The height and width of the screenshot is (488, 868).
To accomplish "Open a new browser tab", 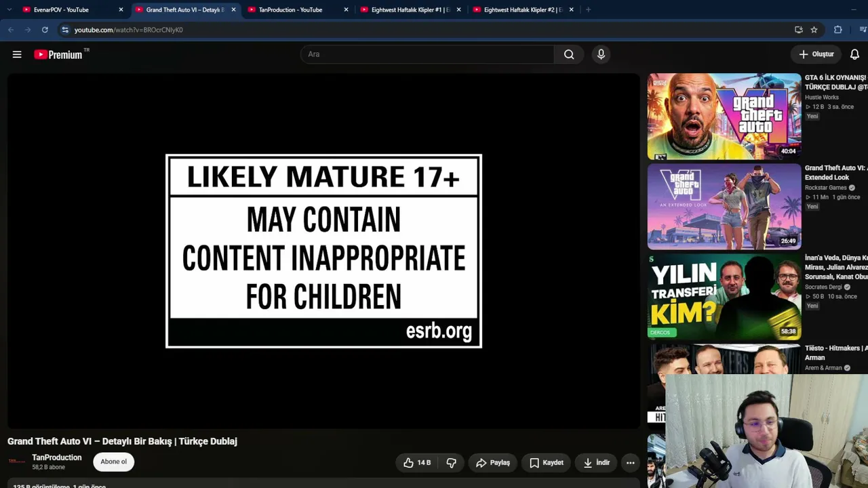I will coord(588,9).
